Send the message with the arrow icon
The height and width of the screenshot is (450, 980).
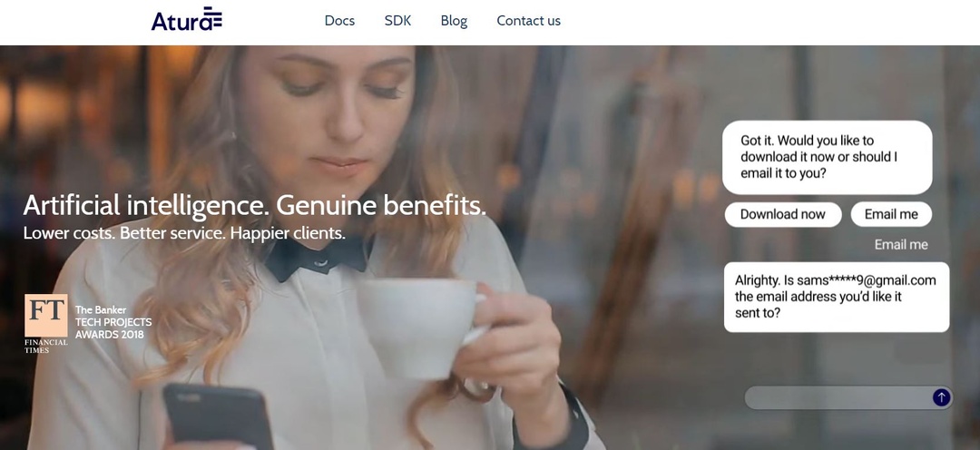[941, 397]
